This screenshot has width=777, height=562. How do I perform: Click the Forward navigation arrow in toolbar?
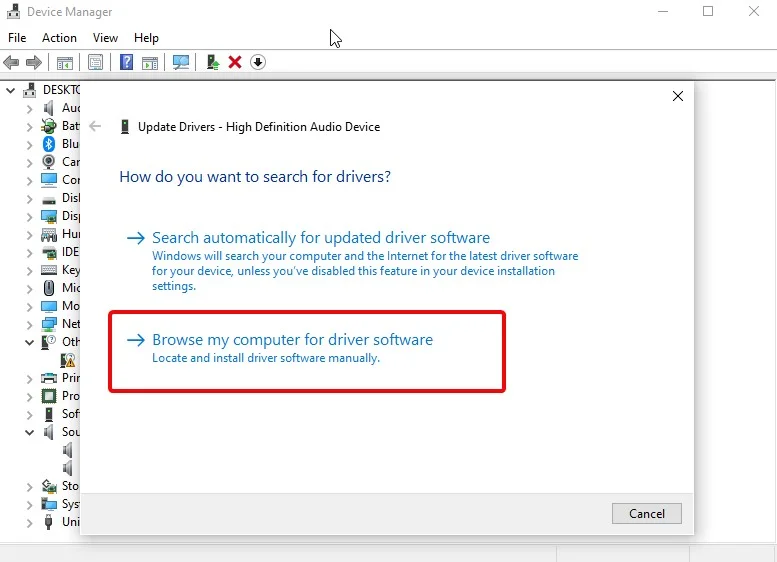34,62
